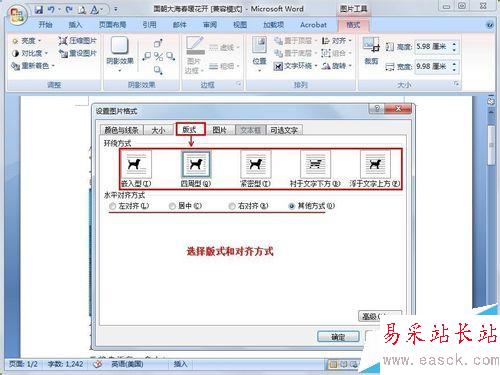Viewport: 500px width, 375px height.
Task: Customize Quick Access toolbar dropdown arrow
Action: 116,9
